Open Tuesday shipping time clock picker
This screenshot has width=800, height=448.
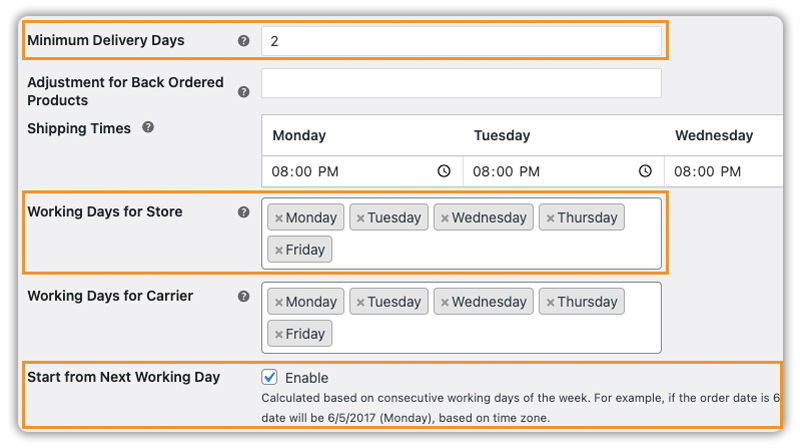(x=645, y=171)
